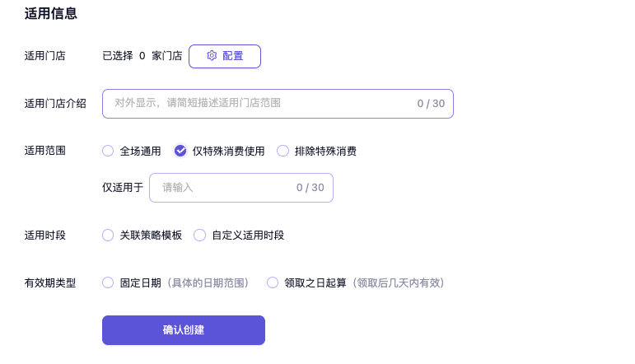
Task: Click the 适用信息 section heading
Action: click(x=51, y=14)
